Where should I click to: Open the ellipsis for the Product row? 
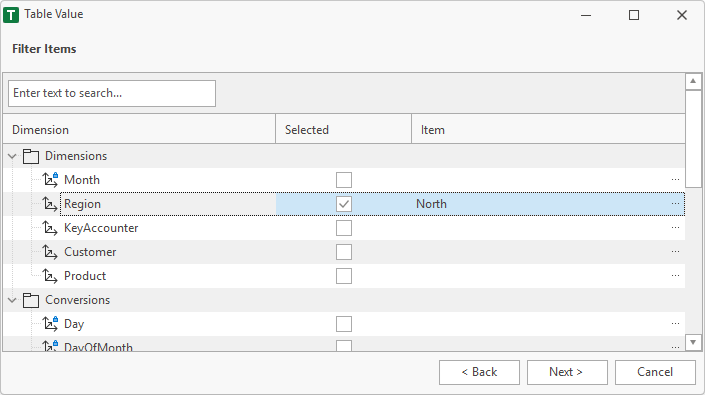(675, 276)
